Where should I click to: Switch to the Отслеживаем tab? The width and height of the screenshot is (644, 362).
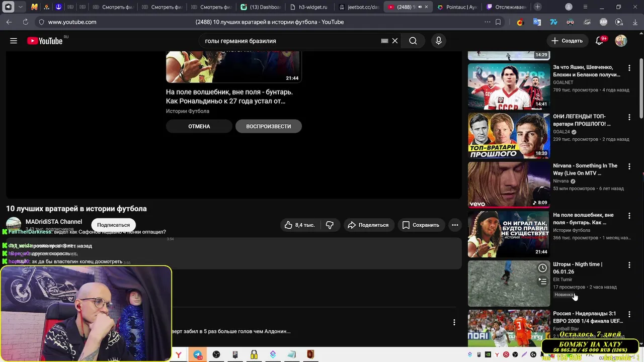coord(506,7)
